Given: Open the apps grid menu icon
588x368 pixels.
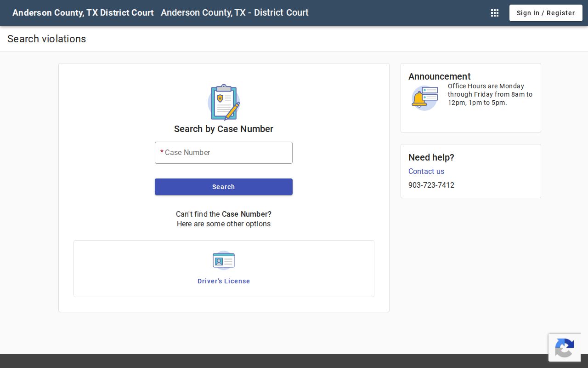Looking at the screenshot, I should 495,13.
